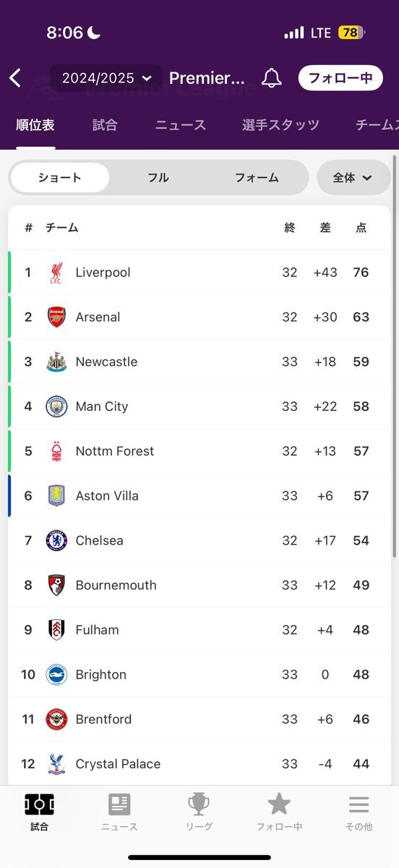This screenshot has height=868, width=399.
Task: Switch to the フル table view
Action: (158, 177)
